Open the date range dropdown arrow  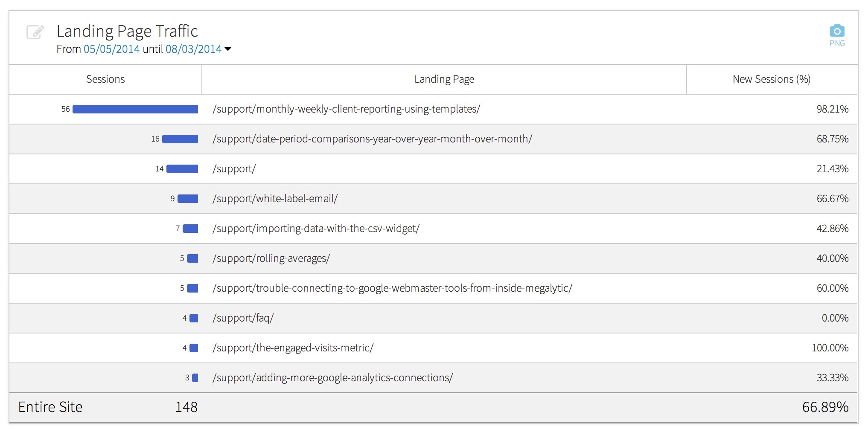228,49
